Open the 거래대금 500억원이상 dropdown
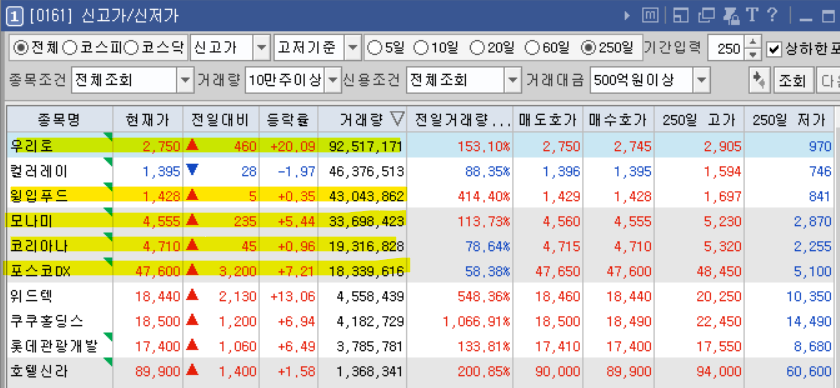The image size is (840, 388). [x=701, y=80]
